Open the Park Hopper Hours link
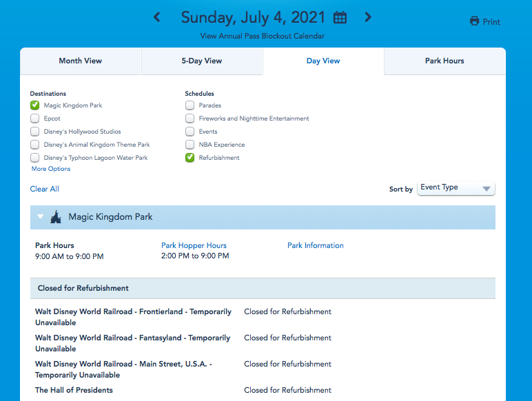 194,245
